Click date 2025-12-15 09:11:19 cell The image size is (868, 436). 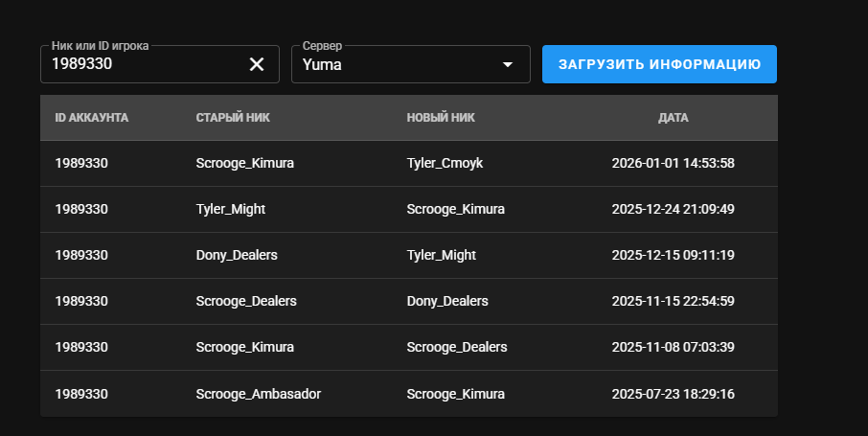tap(673, 255)
